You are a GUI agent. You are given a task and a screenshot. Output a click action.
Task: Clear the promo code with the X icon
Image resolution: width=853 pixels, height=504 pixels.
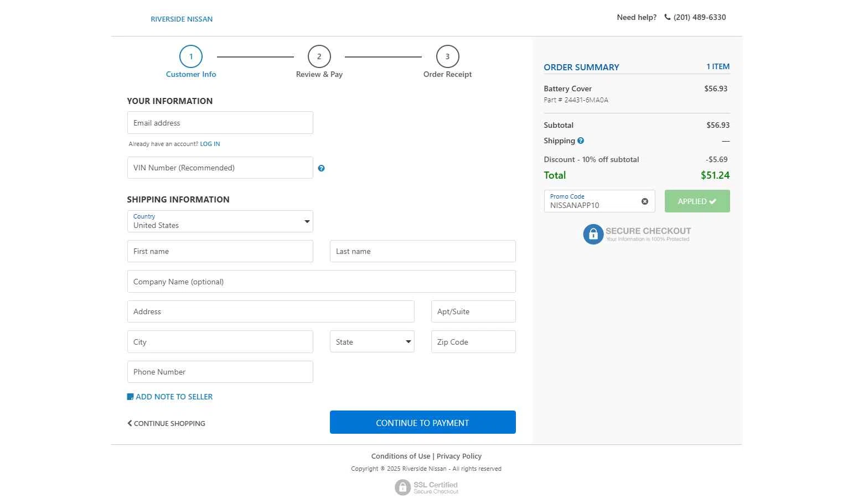click(x=645, y=201)
